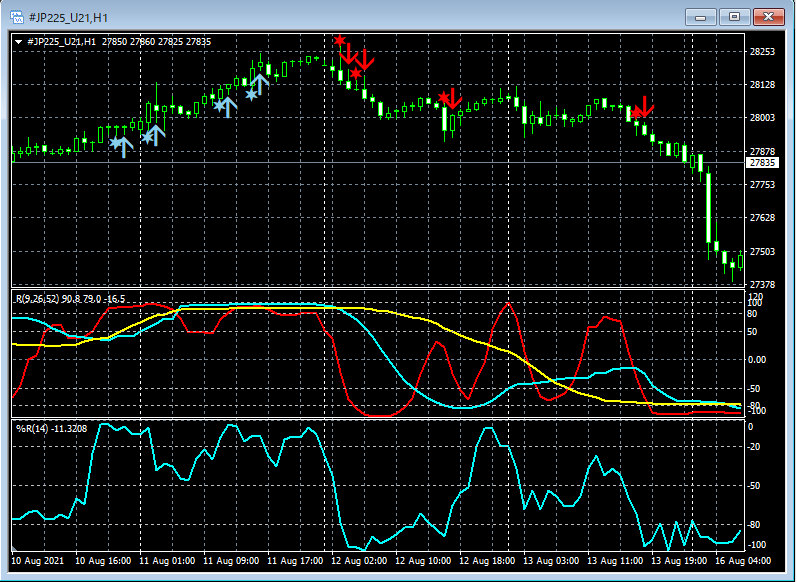Click the red star at the chart's price peak
The width and height of the screenshot is (797, 582).
point(340,41)
